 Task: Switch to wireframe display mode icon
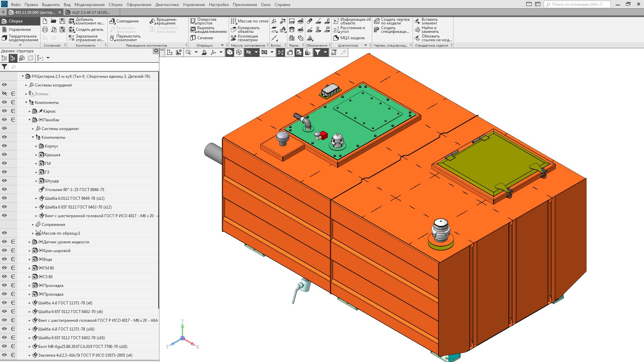click(x=239, y=52)
